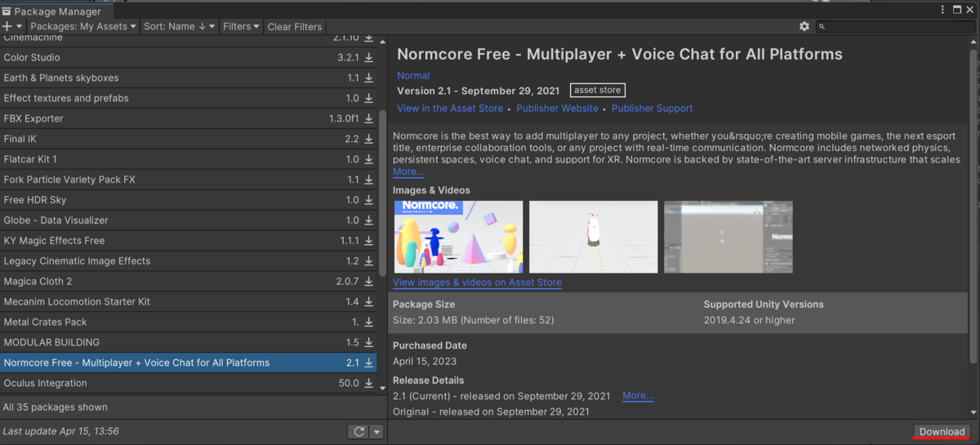Click download icon beside Legacy Cinematic Image Effects
This screenshot has height=445, width=980.
(369, 261)
